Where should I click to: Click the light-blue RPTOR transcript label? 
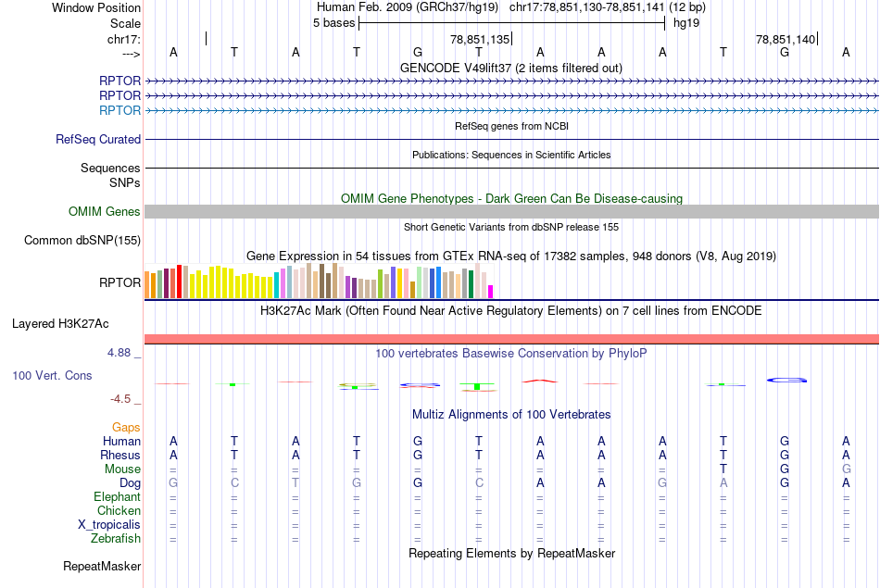(119, 110)
